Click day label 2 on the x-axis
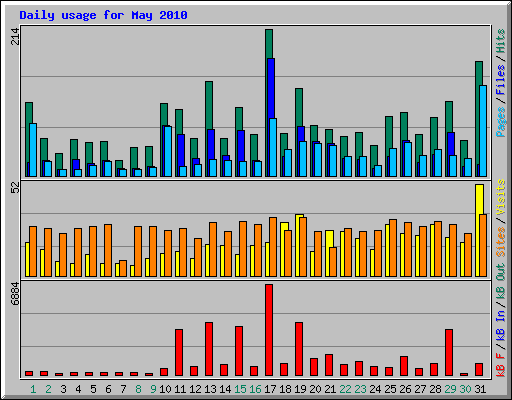Screen dimensions: 512x400 click(x=48, y=389)
